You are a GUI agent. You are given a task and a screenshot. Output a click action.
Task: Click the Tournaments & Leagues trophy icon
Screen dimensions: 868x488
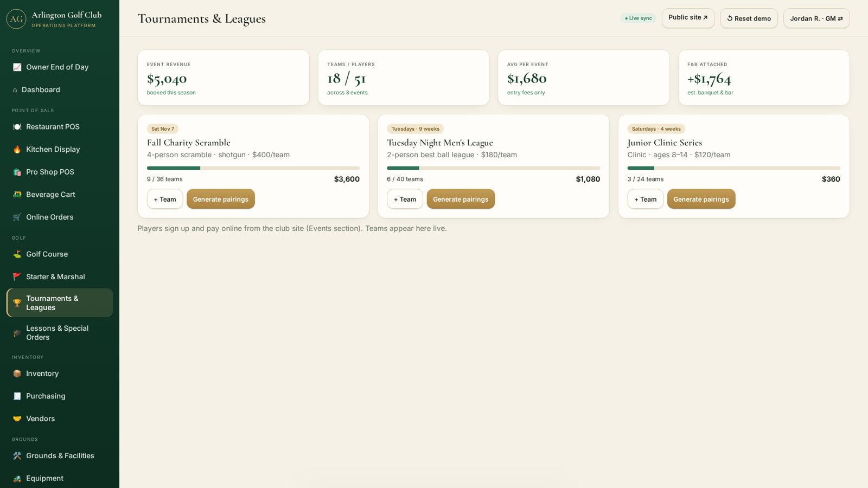[x=17, y=303]
